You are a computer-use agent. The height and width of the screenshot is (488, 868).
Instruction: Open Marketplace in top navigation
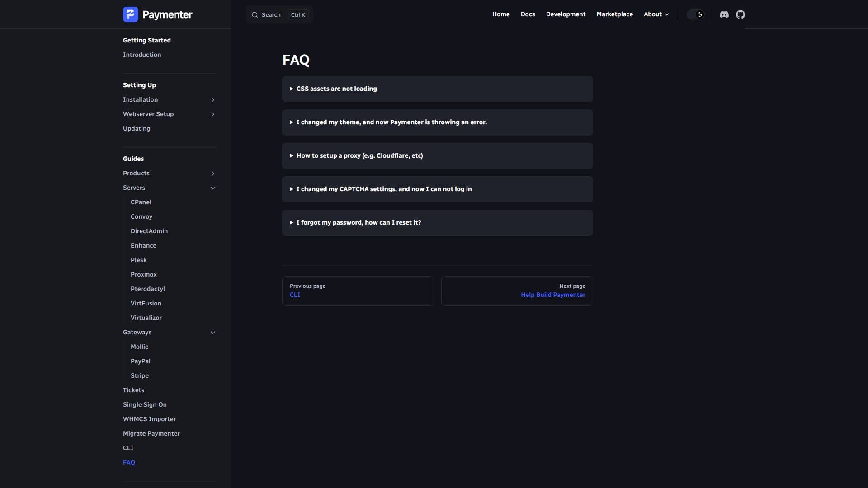[614, 14]
